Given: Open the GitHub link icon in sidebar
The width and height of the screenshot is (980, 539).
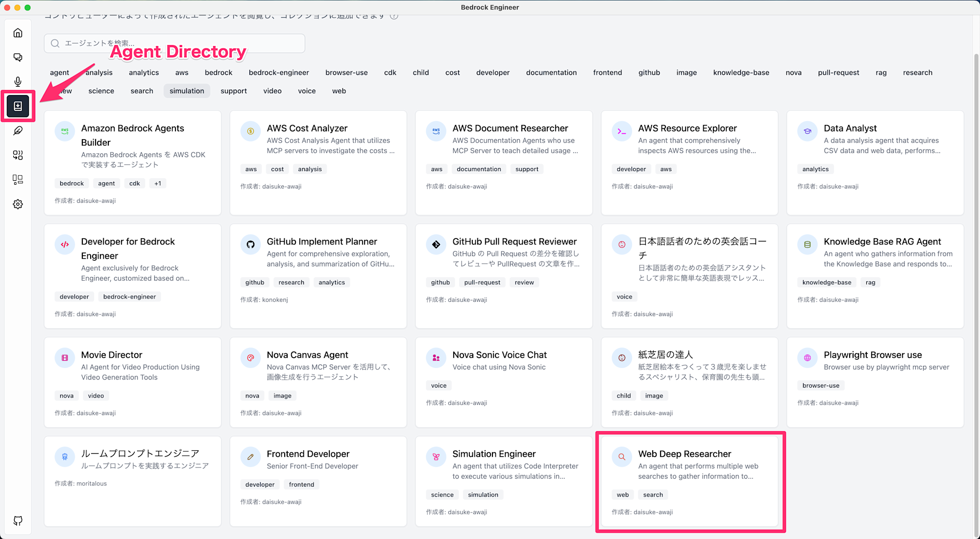Looking at the screenshot, I should point(18,520).
